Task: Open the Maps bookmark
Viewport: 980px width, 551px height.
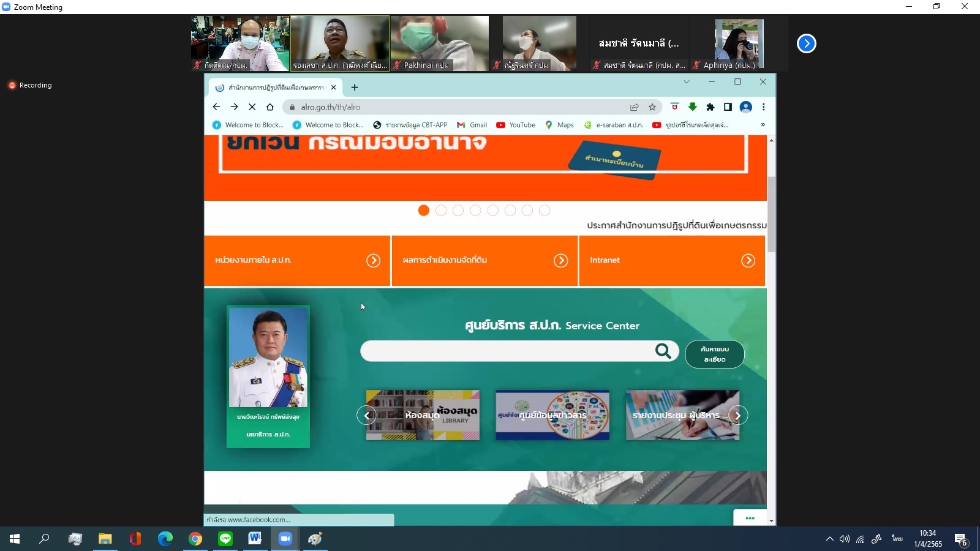Action: [559, 125]
